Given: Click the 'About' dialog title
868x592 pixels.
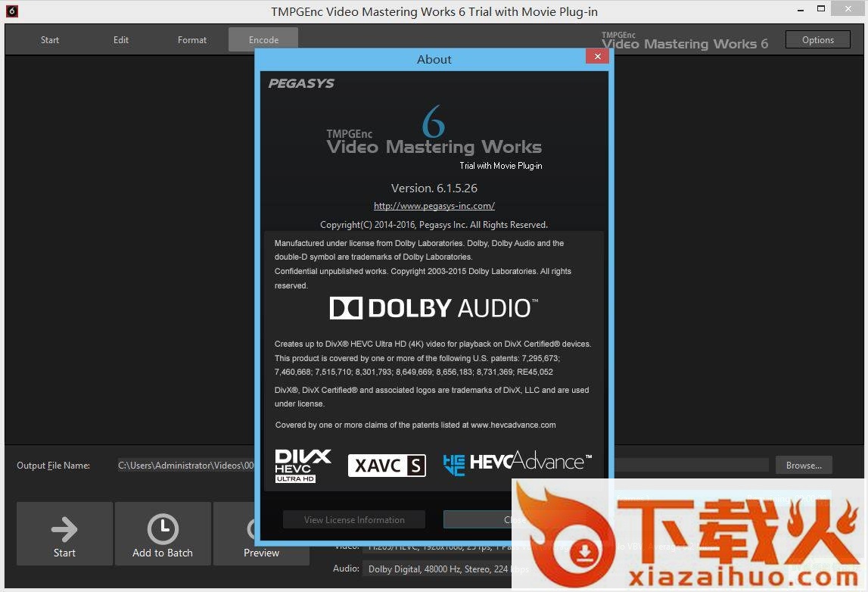Looking at the screenshot, I should coord(434,59).
